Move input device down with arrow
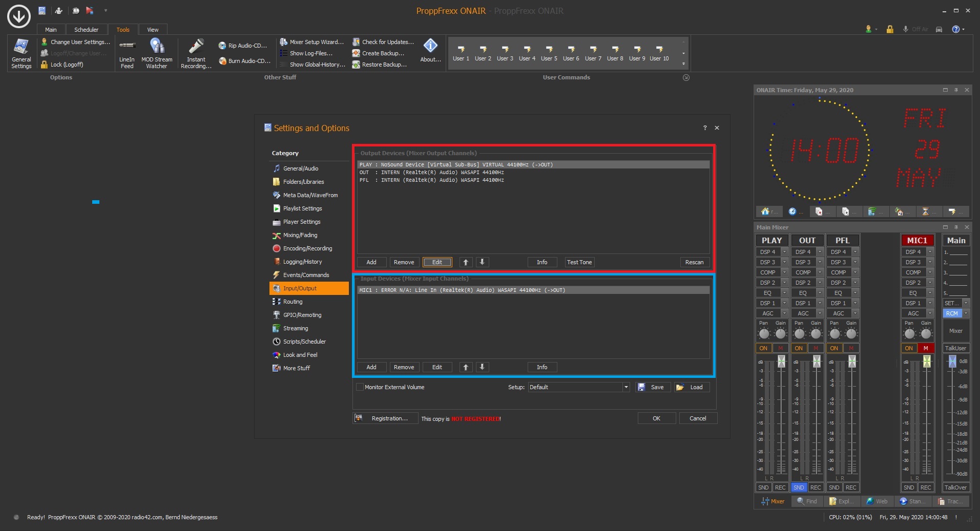The width and height of the screenshot is (980, 531). point(482,367)
